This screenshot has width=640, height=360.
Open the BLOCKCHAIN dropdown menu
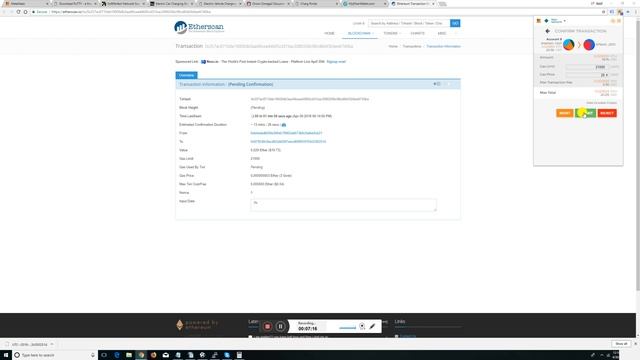tap(360, 33)
